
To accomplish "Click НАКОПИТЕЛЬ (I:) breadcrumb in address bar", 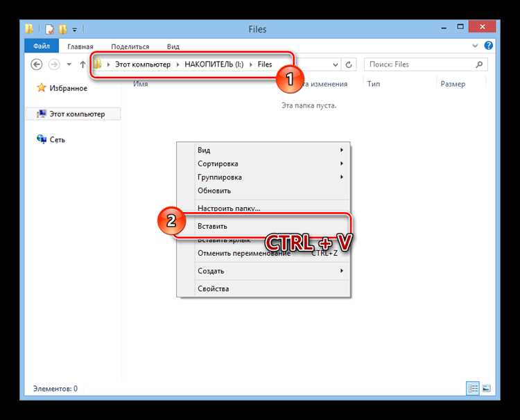I will [x=214, y=64].
